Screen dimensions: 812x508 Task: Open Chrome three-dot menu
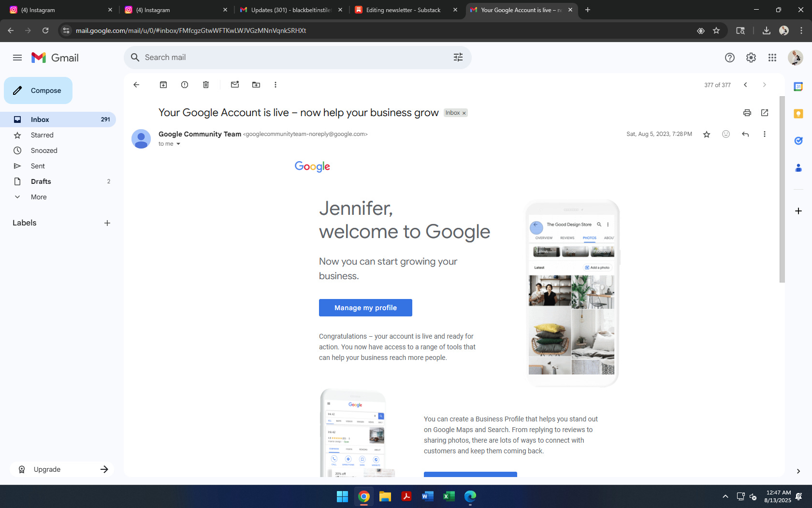801,30
